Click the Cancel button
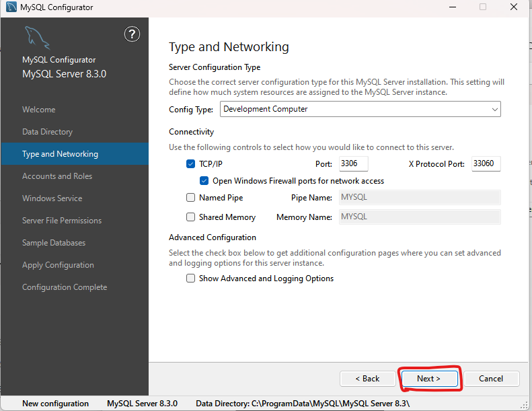 (x=491, y=379)
